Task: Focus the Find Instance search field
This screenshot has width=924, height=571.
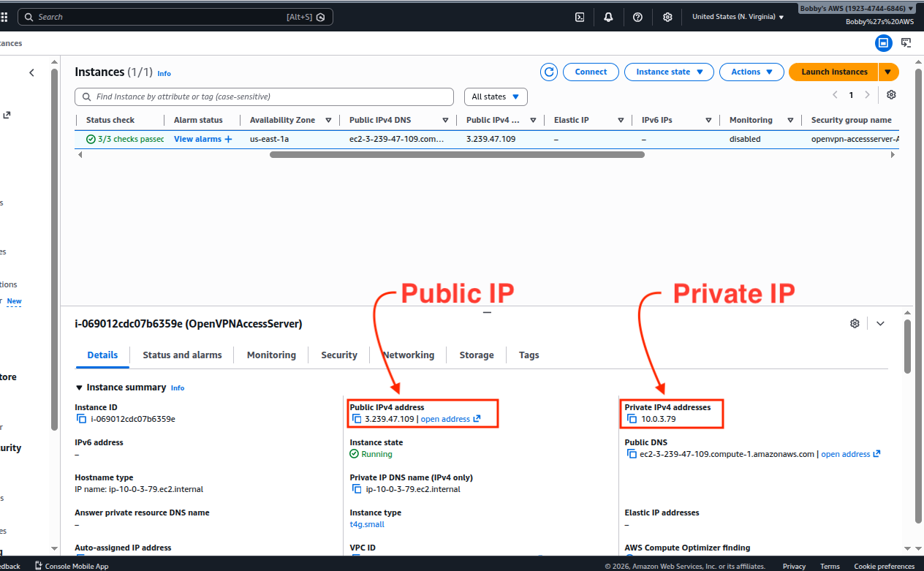Action: (x=270, y=97)
